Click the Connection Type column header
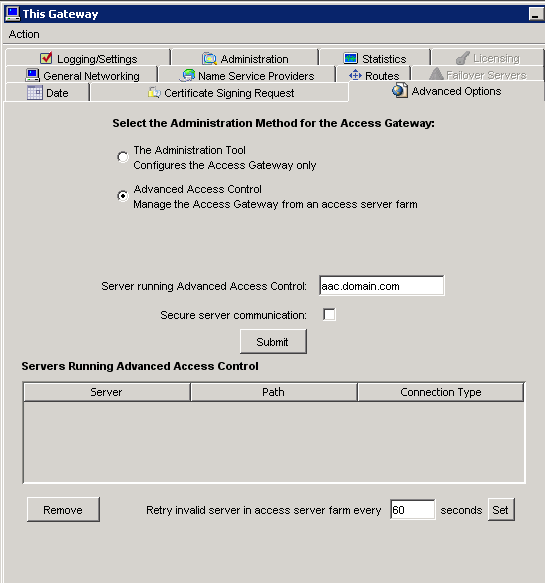 pos(441,392)
